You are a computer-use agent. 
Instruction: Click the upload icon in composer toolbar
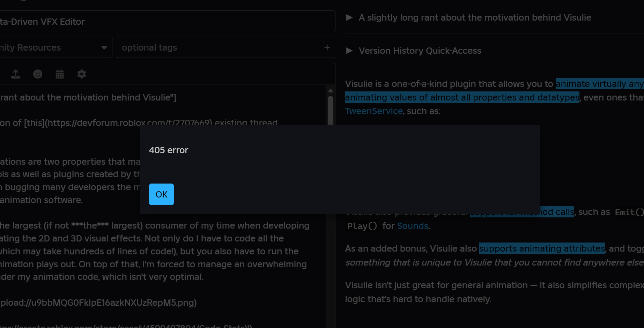coord(16,74)
